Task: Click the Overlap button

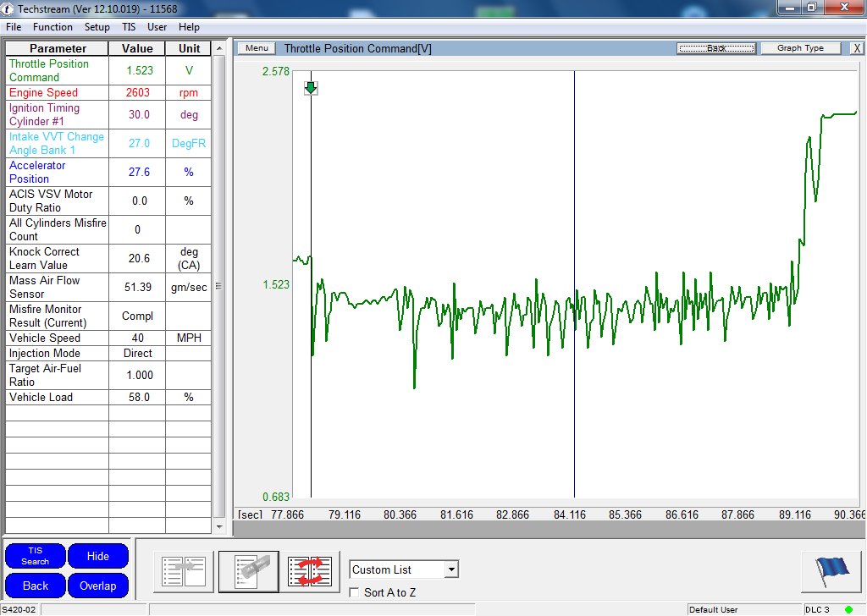Action: (98, 586)
